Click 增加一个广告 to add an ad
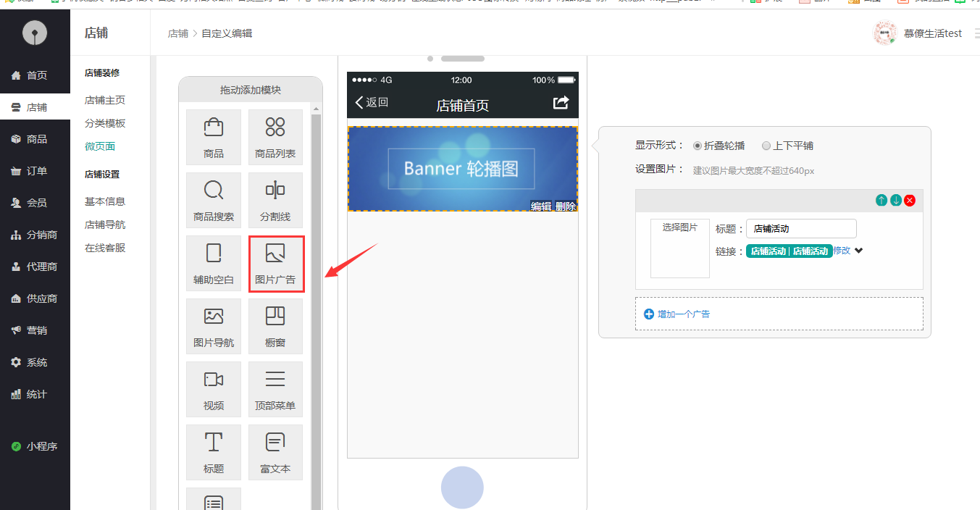Image resolution: width=980 pixels, height=510 pixels. point(677,314)
